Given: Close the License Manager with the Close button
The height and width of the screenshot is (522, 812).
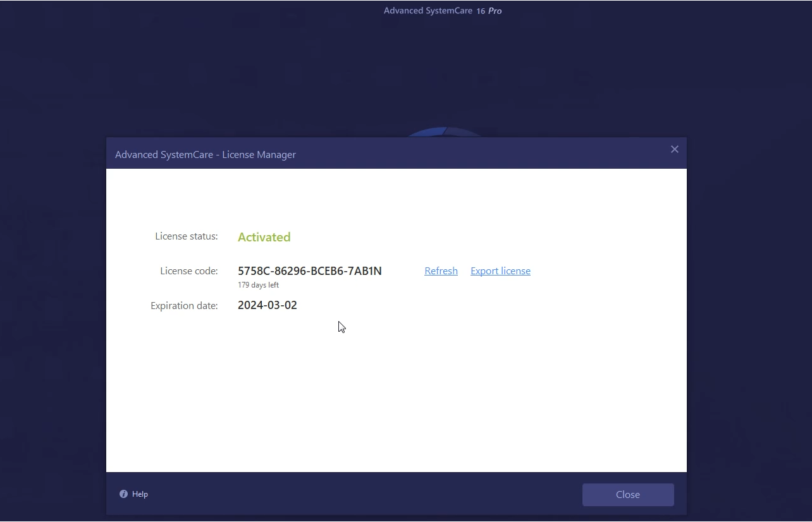Looking at the screenshot, I should (628, 495).
